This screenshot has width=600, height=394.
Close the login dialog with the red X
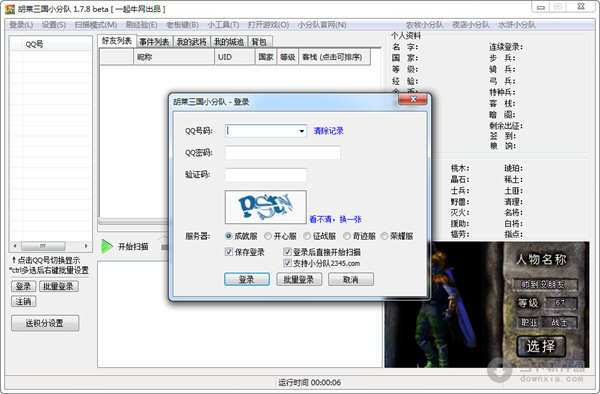tap(412, 99)
